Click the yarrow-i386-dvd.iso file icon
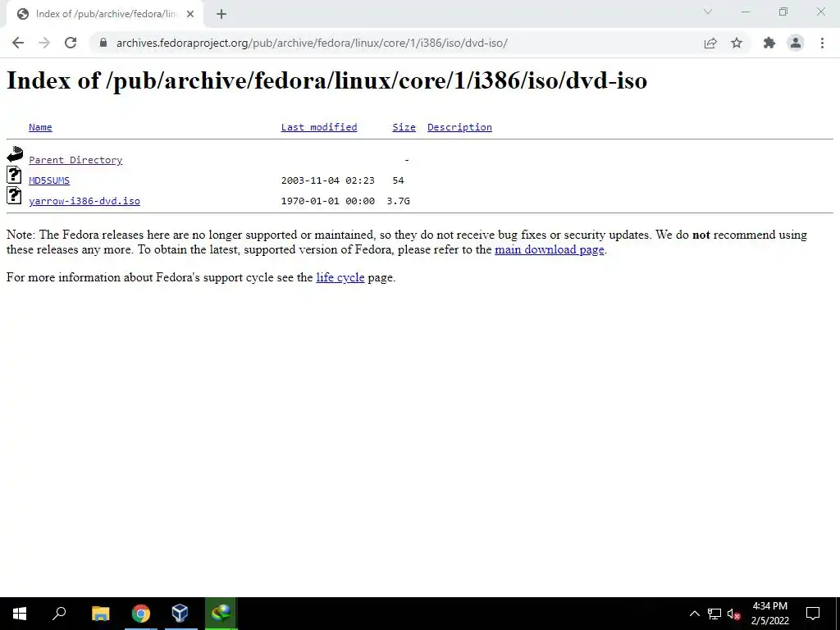Viewport: 840px width, 630px height. coord(15,195)
